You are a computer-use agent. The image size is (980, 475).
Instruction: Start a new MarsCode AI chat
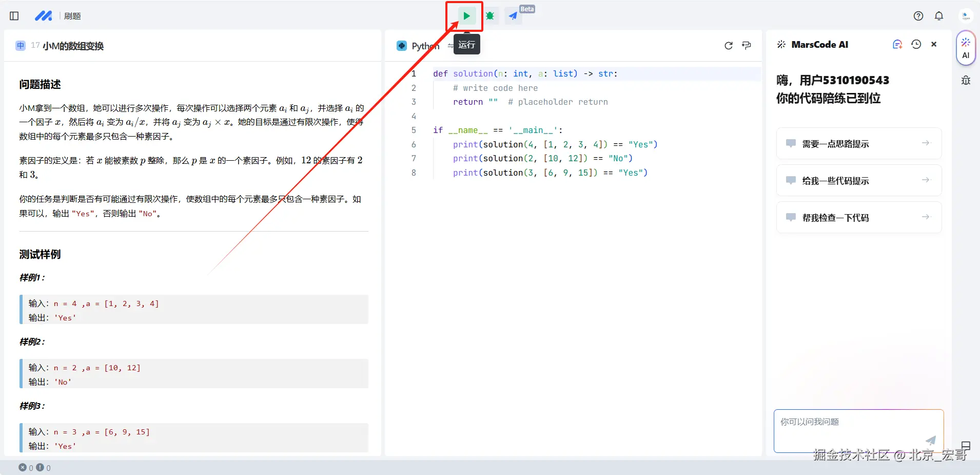pyautogui.click(x=897, y=45)
